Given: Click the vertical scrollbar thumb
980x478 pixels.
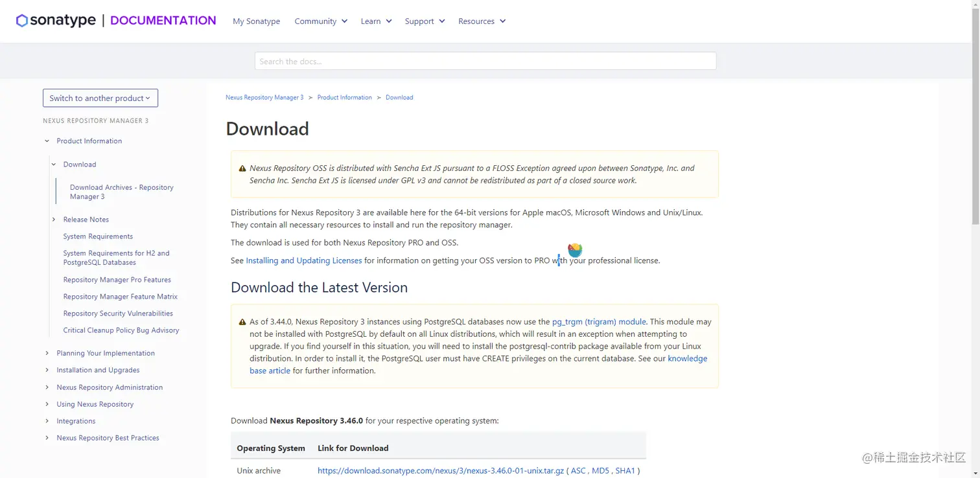Looking at the screenshot, I should tap(975, 117).
